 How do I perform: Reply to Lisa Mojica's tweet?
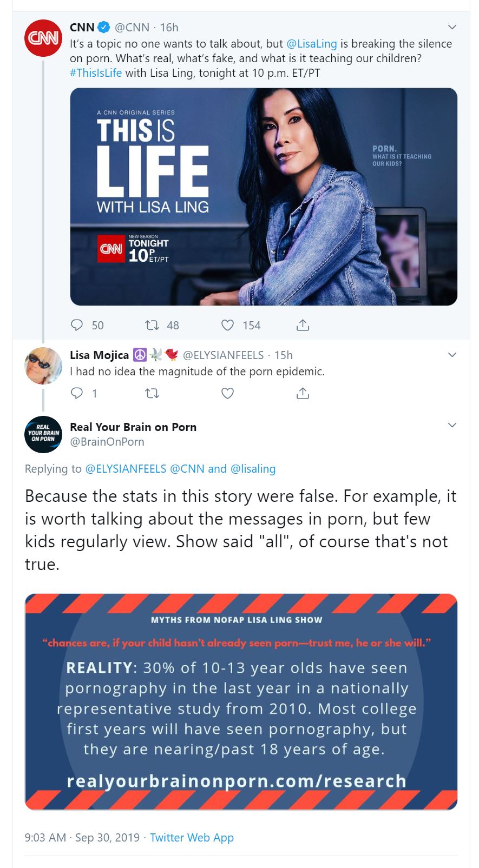(x=77, y=393)
